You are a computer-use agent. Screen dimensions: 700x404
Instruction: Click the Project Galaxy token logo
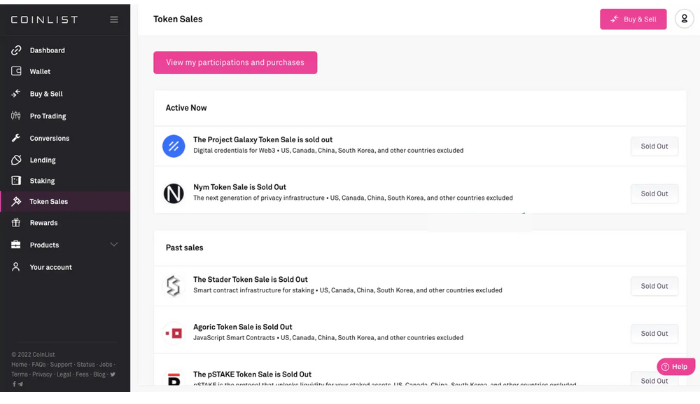tap(174, 146)
